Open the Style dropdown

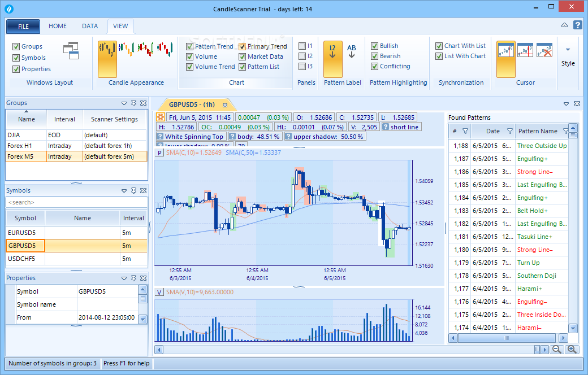(x=568, y=56)
